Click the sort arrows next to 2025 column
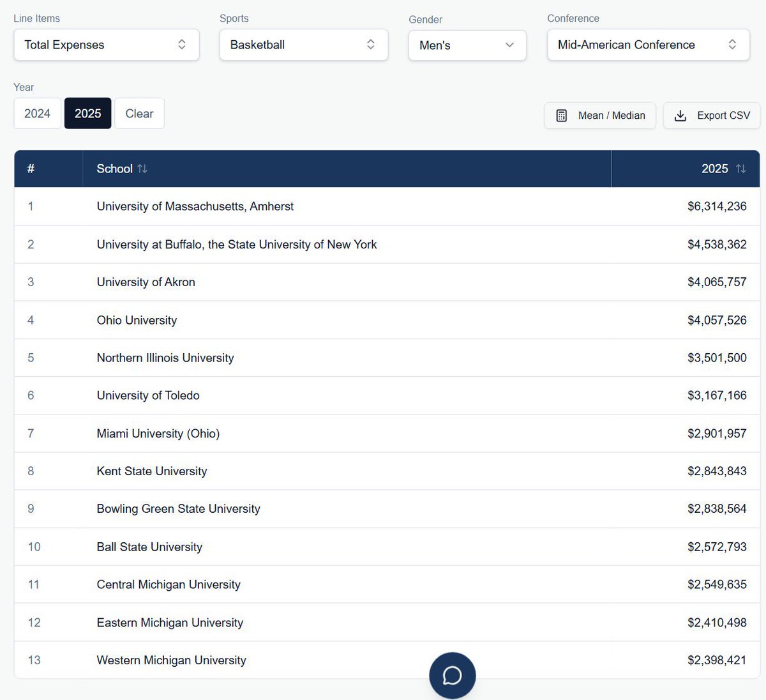 click(x=740, y=169)
